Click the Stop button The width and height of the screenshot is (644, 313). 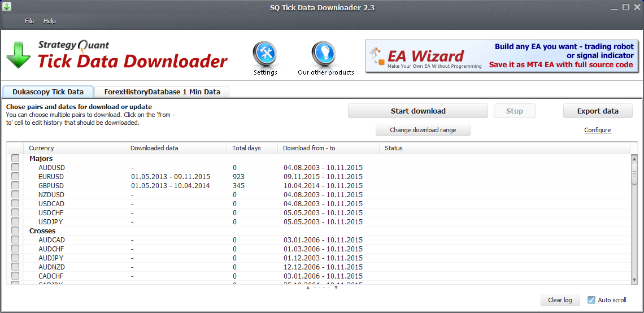point(515,111)
